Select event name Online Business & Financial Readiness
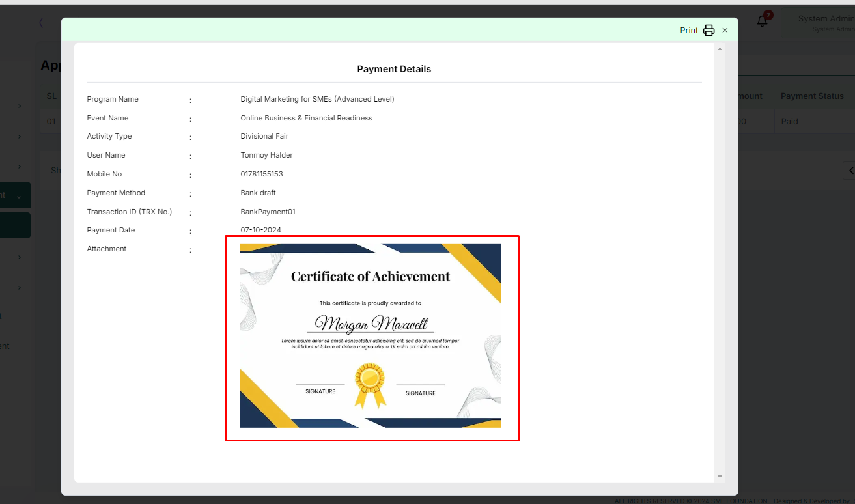Screen dimensions: 855x504 (306, 118)
